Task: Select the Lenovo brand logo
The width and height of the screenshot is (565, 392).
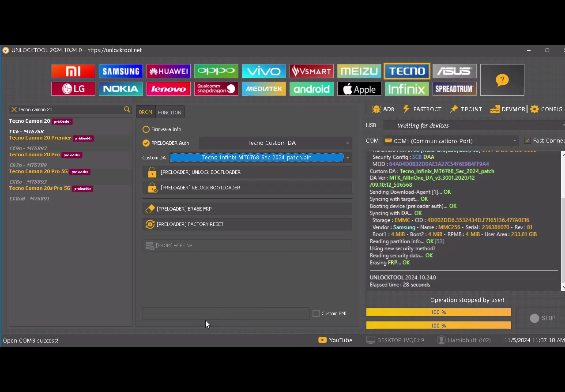Action: click(x=168, y=89)
